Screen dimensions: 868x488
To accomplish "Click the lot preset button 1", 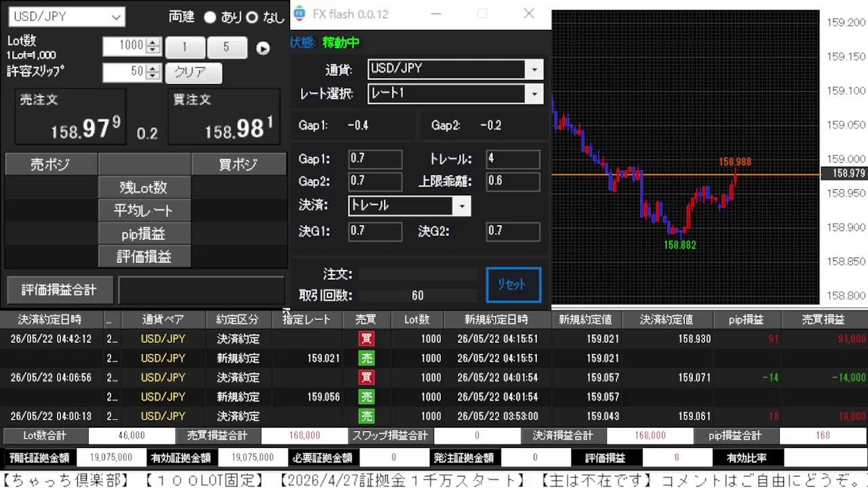I will (185, 47).
